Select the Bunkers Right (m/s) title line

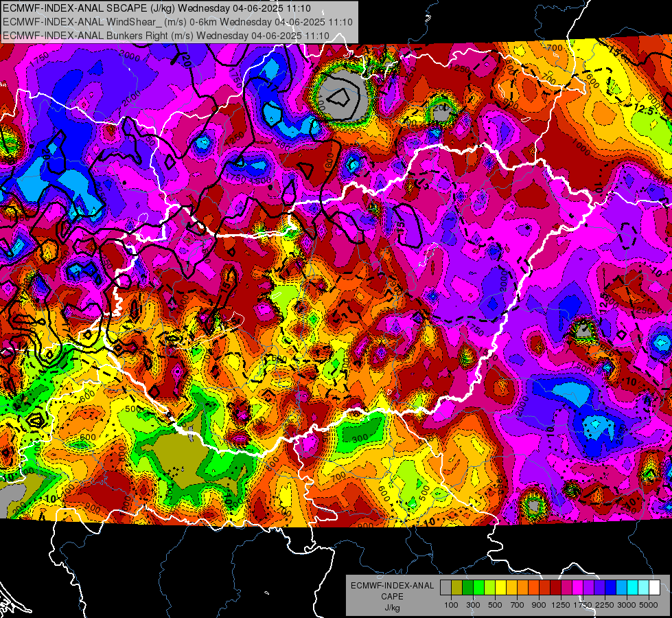(166, 36)
